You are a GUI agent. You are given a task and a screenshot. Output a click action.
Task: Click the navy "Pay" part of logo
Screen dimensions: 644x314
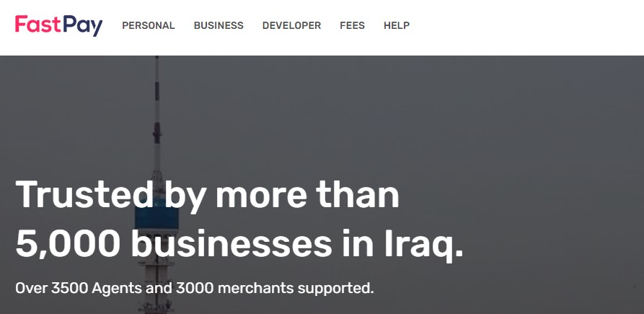point(82,26)
